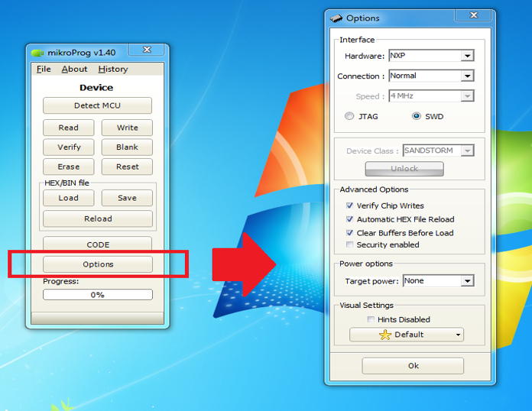Open the Options button in mikroProg

98,264
